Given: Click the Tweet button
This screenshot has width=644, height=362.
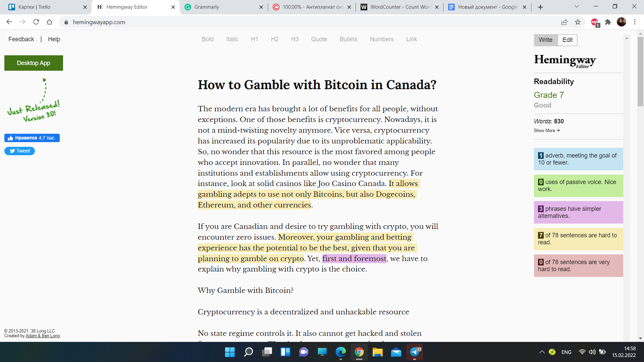Looking at the screenshot, I should tap(19, 151).
